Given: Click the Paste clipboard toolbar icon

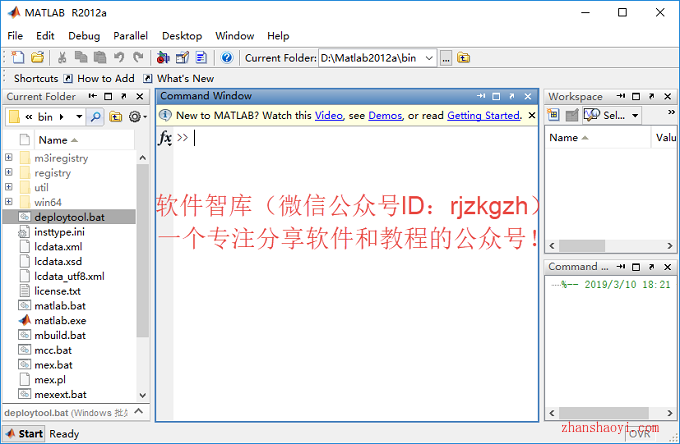Looking at the screenshot, I should 100,57.
